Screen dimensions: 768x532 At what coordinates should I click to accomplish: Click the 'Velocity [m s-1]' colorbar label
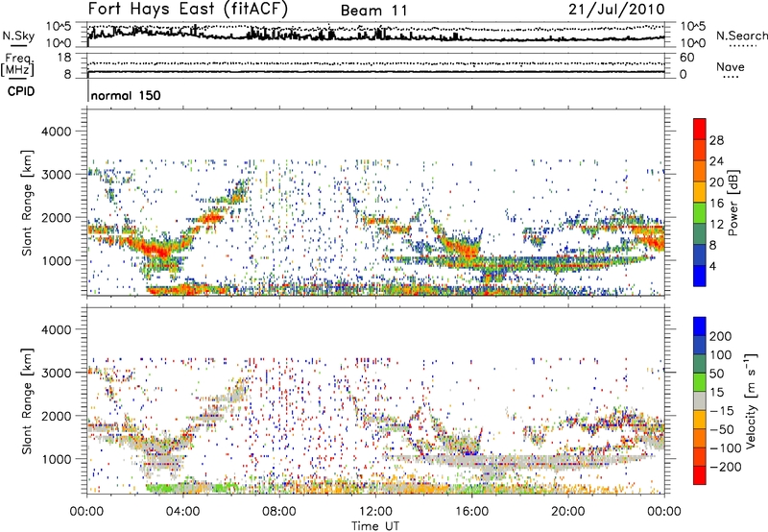point(750,400)
